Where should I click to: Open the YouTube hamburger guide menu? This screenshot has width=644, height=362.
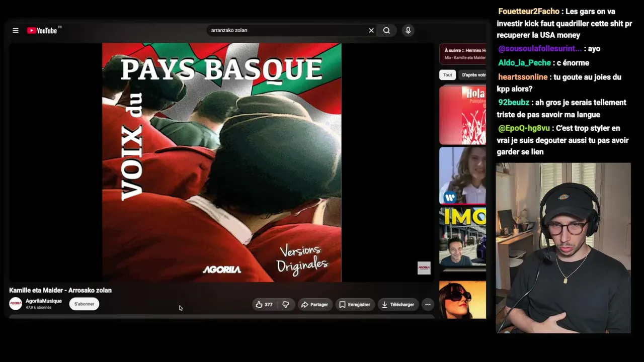coord(16,31)
